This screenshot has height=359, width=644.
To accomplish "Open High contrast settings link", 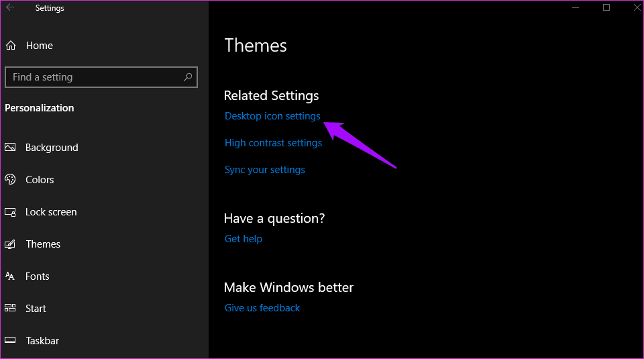I will [x=273, y=143].
